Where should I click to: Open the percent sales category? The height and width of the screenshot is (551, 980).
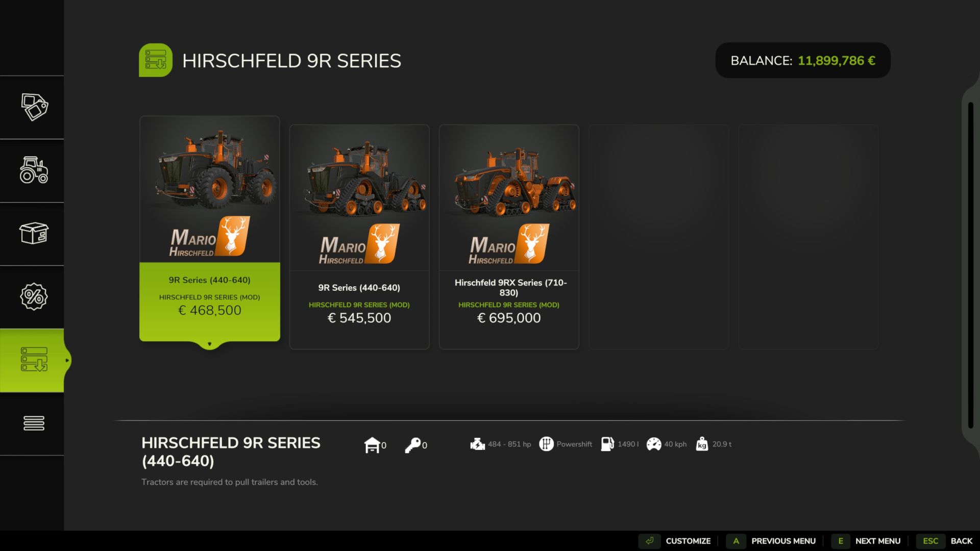pyautogui.click(x=34, y=296)
